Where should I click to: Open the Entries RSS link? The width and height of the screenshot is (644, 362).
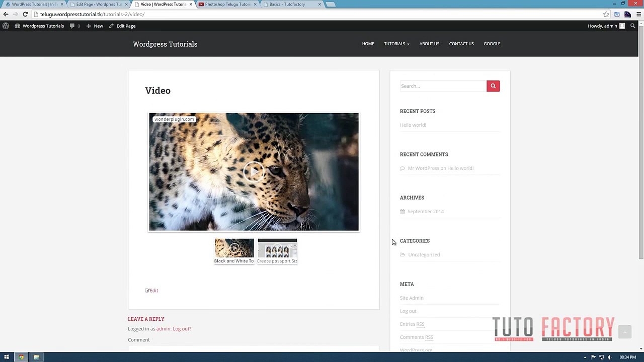click(x=412, y=324)
